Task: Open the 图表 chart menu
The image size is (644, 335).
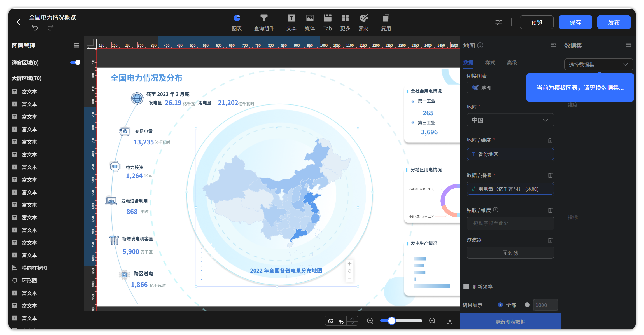Action: tap(237, 22)
